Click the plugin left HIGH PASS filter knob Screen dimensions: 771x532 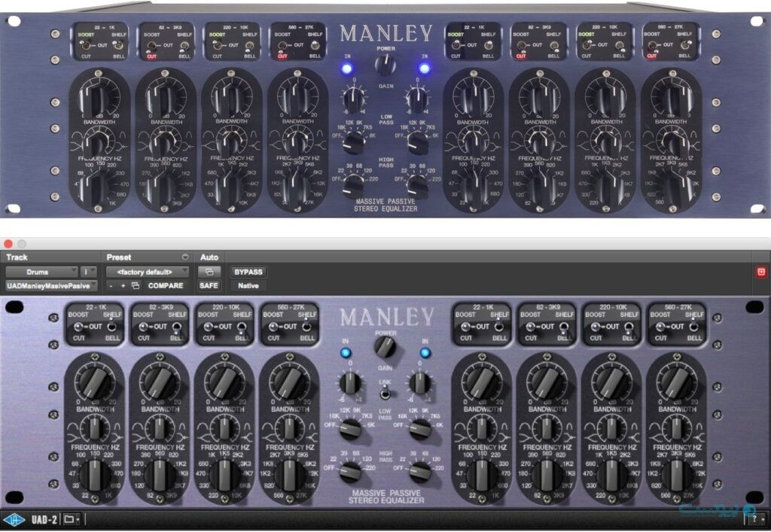click(350, 472)
